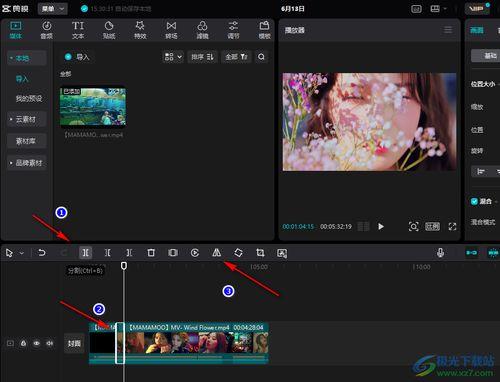Click the Import (导入) button
500x382 pixels.
pos(77,57)
